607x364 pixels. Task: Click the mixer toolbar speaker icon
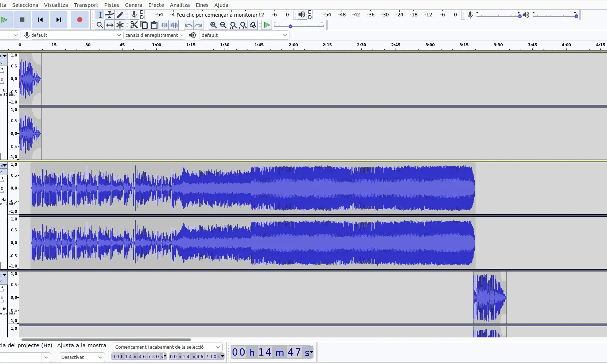pyautogui.click(x=526, y=15)
